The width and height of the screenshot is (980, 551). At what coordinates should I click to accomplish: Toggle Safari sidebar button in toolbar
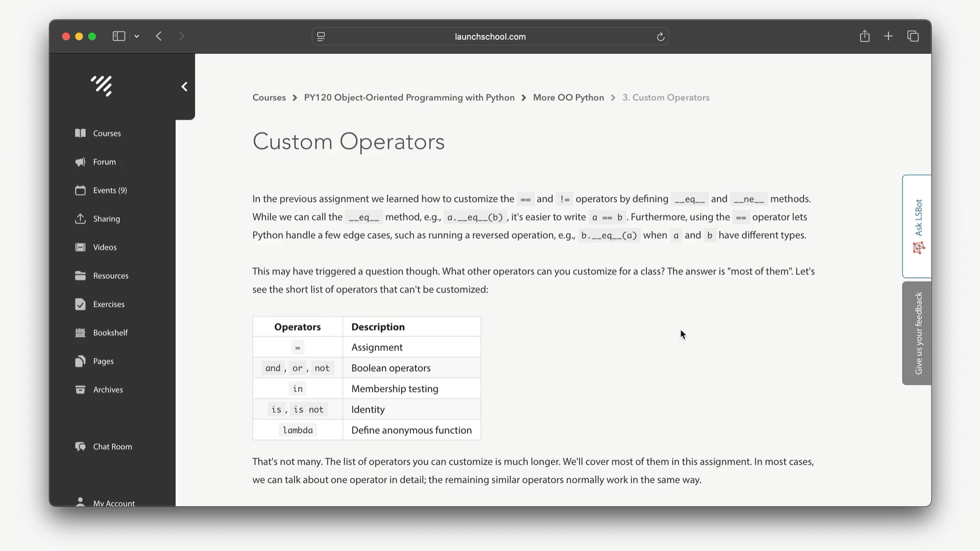118,36
